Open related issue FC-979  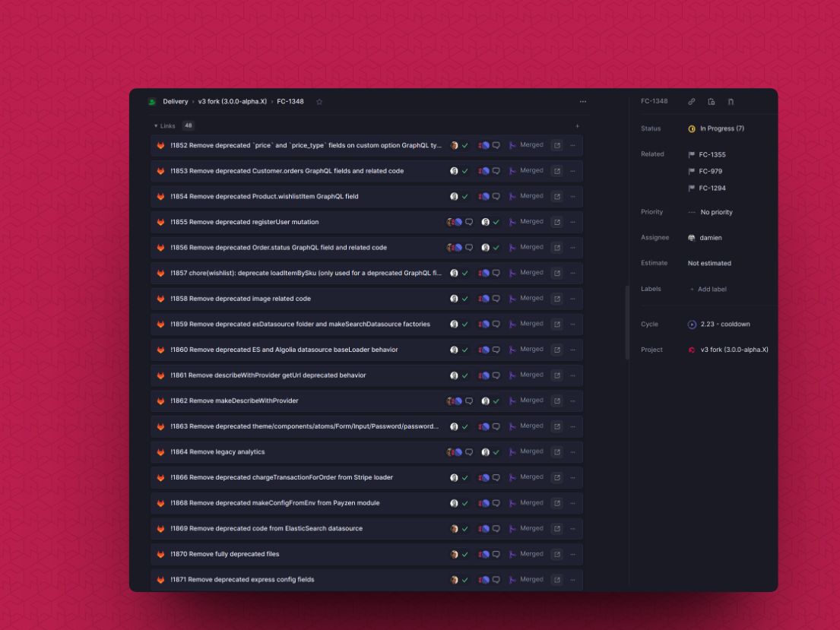click(x=705, y=172)
